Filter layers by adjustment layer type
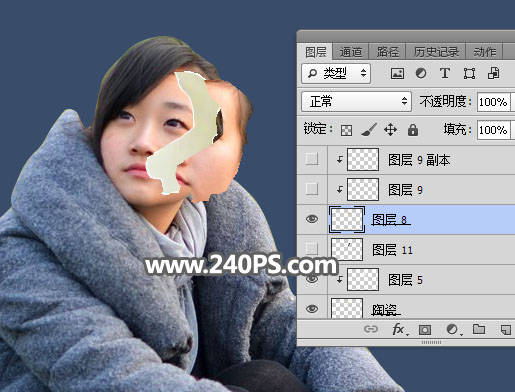The width and height of the screenshot is (515, 392). click(x=421, y=73)
